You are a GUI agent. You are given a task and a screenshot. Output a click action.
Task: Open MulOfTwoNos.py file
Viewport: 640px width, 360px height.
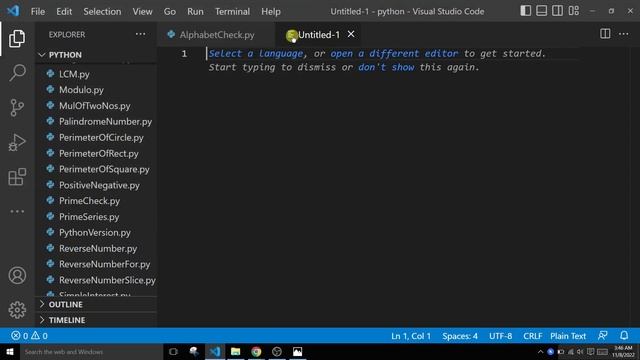(x=96, y=106)
